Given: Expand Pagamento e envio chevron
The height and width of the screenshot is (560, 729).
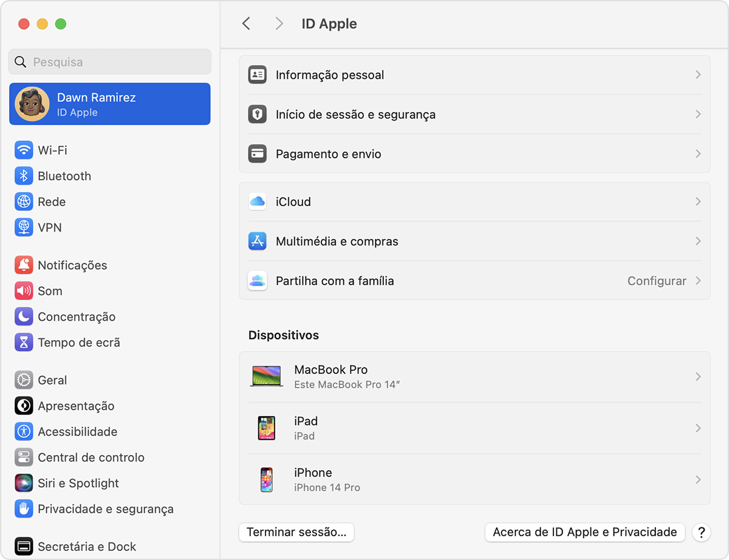Looking at the screenshot, I should [x=698, y=154].
